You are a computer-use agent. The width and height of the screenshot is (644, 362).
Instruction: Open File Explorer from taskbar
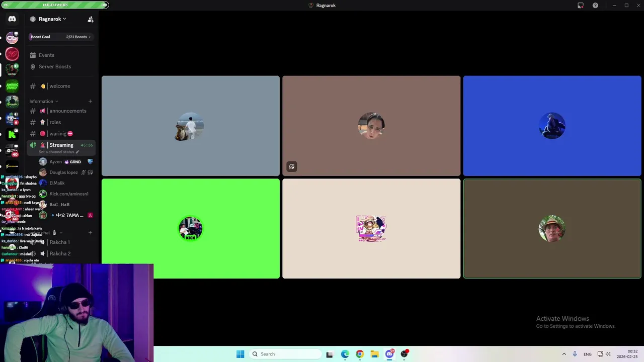pos(374,354)
